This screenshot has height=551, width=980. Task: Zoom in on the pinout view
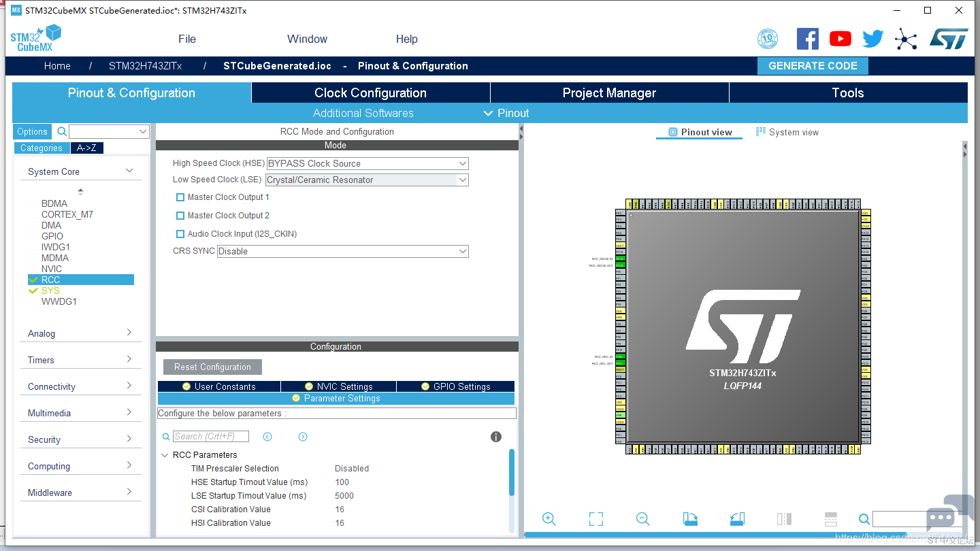[549, 519]
